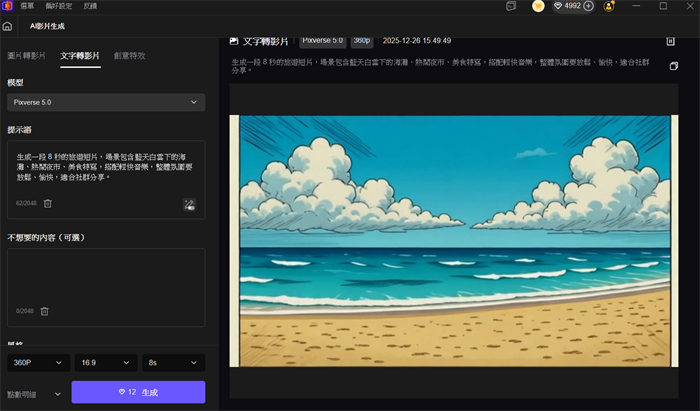700x411 pixels.
Task: Expand the 點數明細 credits details
Action: pyautogui.click(x=34, y=394)
